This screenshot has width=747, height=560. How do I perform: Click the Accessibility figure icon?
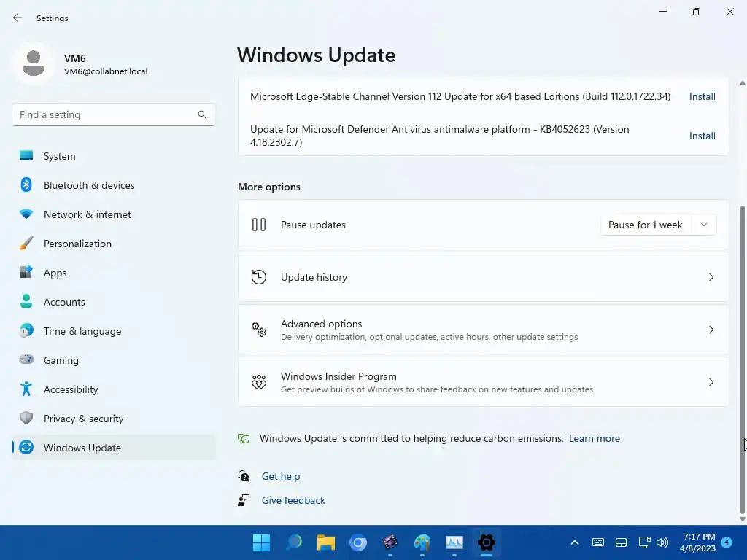pyautogui.click(x=26, y=389)
